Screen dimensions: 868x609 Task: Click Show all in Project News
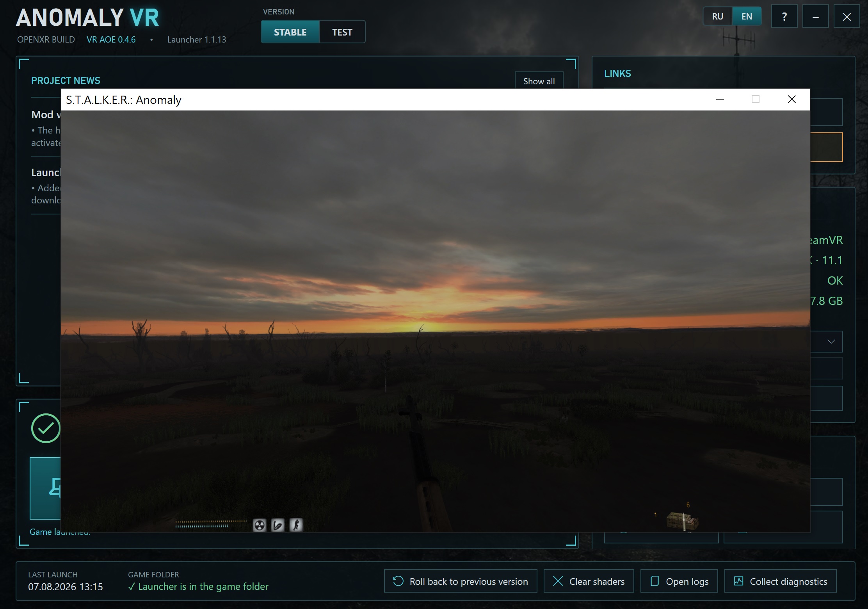539,81
